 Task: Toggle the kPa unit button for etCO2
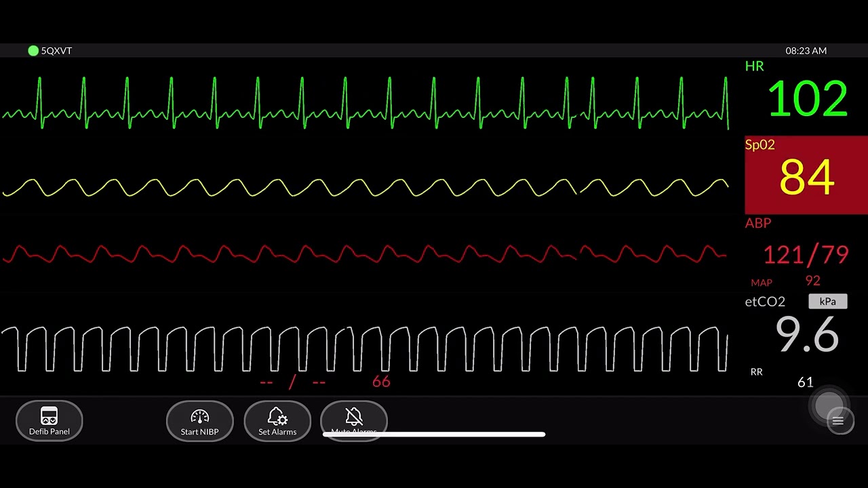pyautogui.click(x=828, y=302)
